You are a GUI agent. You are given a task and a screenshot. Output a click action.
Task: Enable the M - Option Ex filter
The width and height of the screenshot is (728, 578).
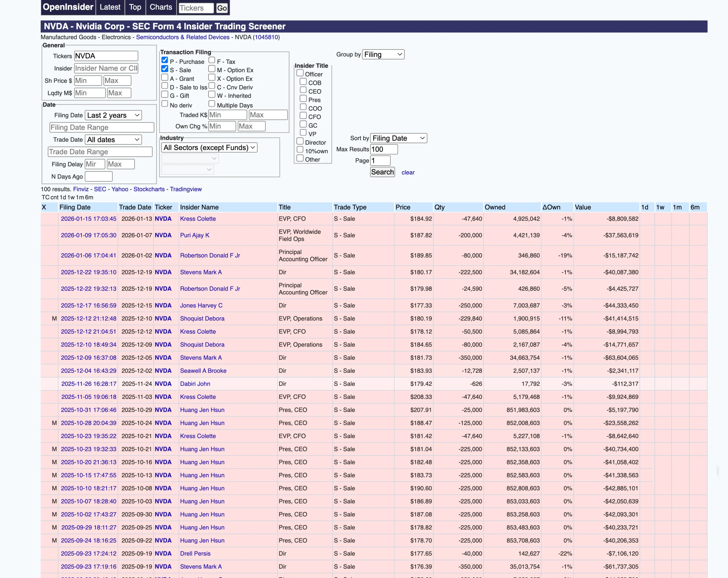212,69
